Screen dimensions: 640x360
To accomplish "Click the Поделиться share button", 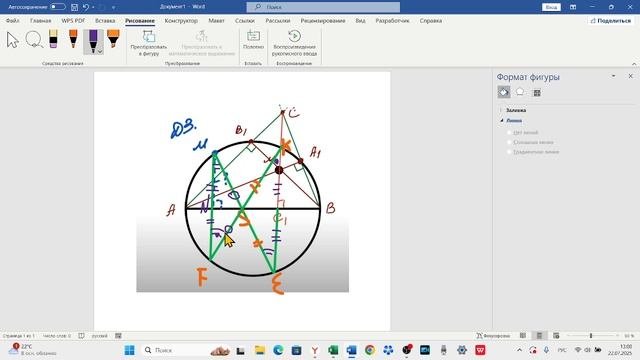I will pos(610,20).
